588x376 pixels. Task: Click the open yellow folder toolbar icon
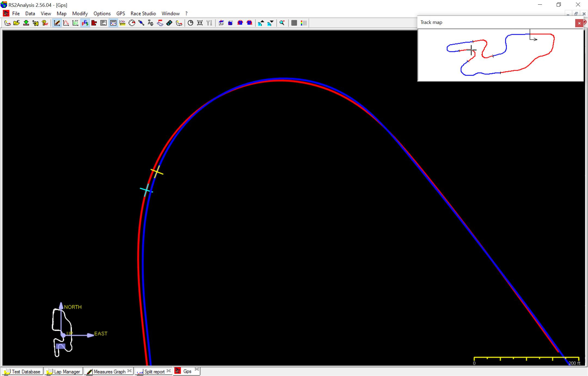click(x=17, y=23)
